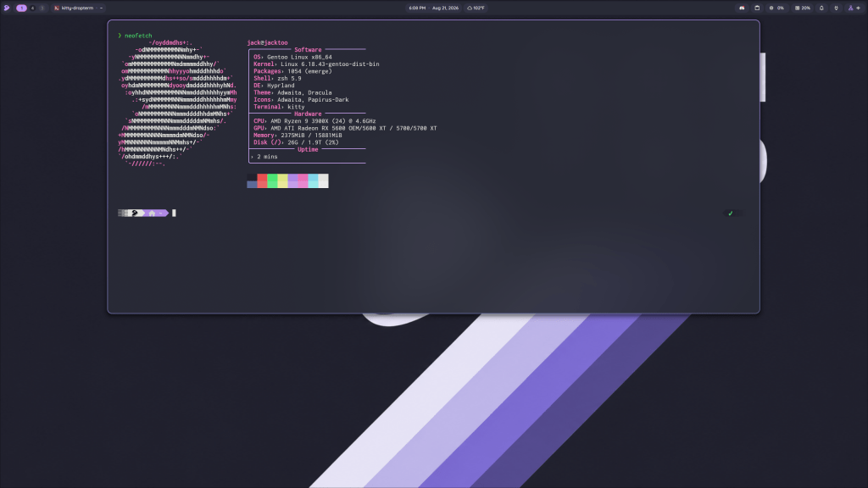This screenshot has width=868, height=488.
Task: Click the red color block in neofetch palette
Action: pos(262,181)
